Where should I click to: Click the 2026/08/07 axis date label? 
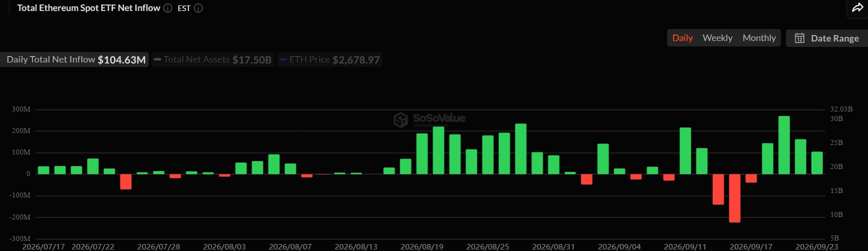pyautogui.click(x=290, y=247)
